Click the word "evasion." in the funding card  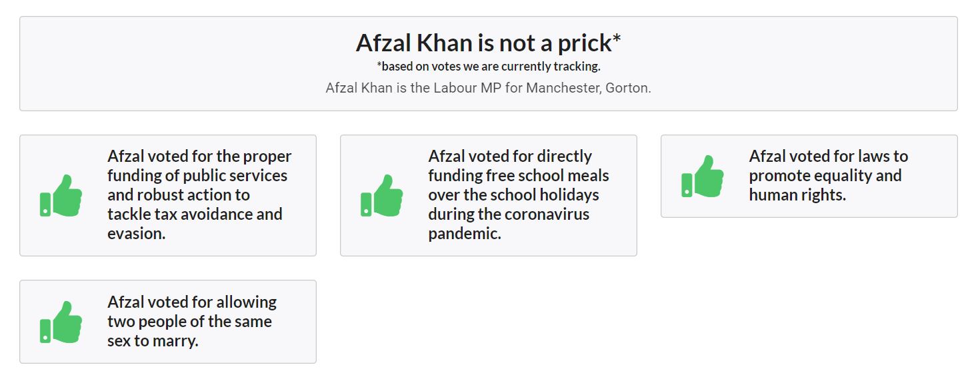136,234
